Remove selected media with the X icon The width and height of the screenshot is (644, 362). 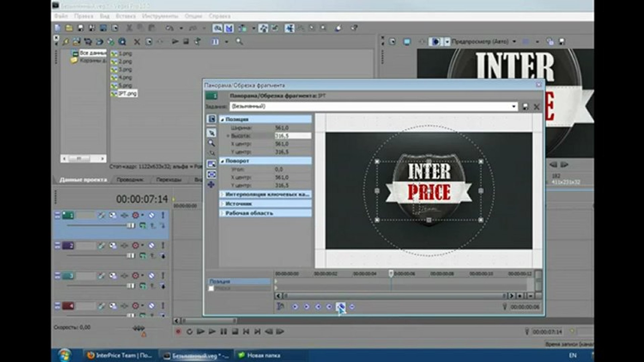point(137,42)
